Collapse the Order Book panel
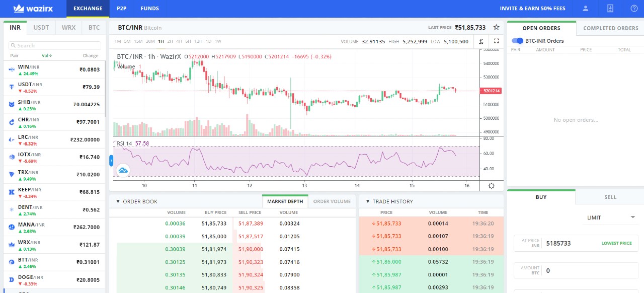The height and width of the screenshot is (293, 644). (118, 201)
